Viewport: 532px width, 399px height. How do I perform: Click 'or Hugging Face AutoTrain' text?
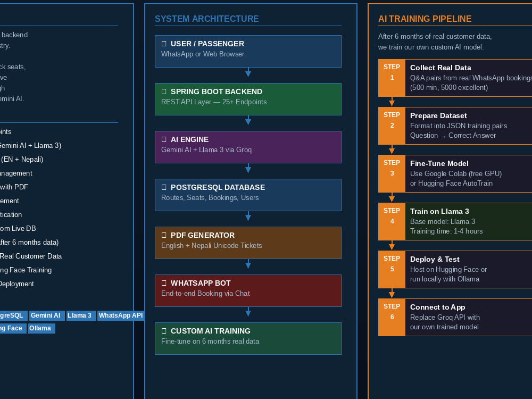click(x=451, y=183)
